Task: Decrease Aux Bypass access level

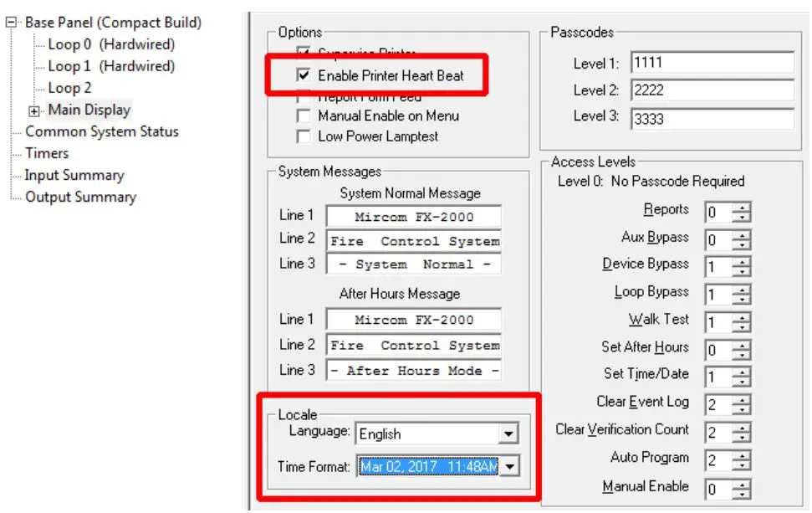Action: coord(742,245)
